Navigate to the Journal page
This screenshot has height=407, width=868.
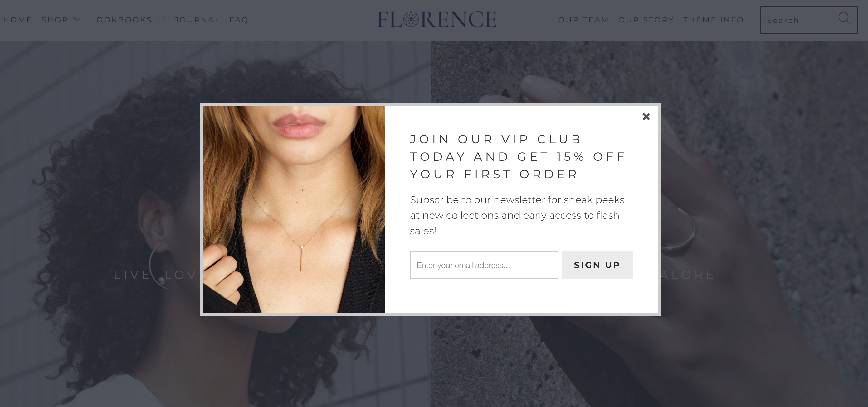[x=197, y=20]
